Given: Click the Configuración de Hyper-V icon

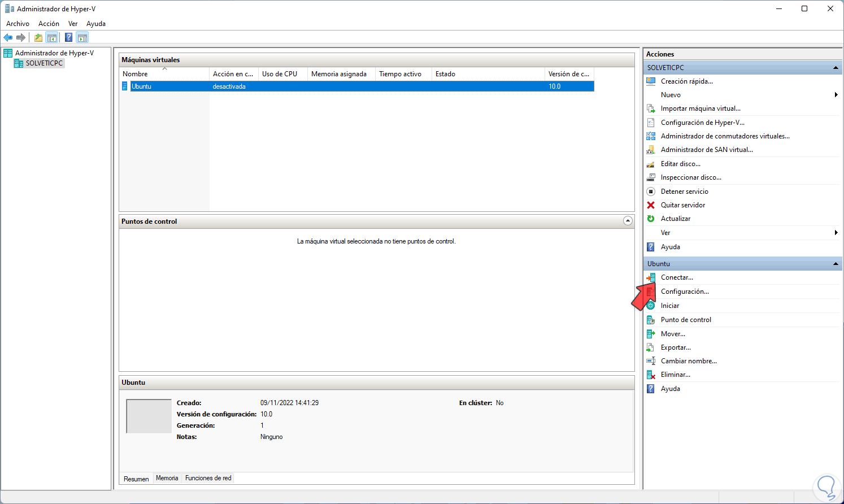Looking at the screenshot, I should [651, 122].
